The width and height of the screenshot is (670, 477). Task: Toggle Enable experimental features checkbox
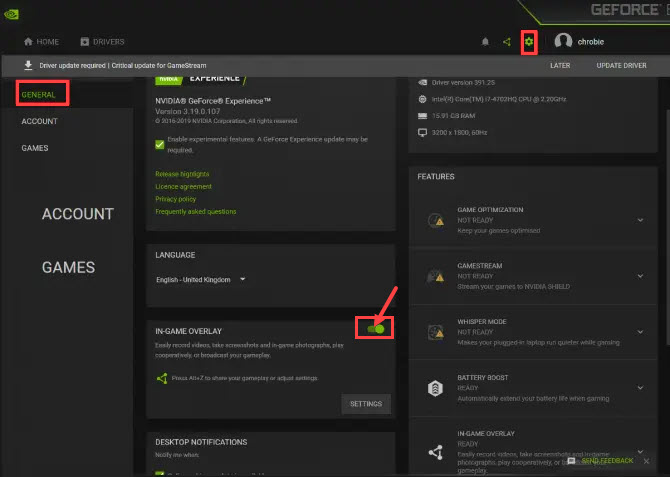(x=160, y=144)
